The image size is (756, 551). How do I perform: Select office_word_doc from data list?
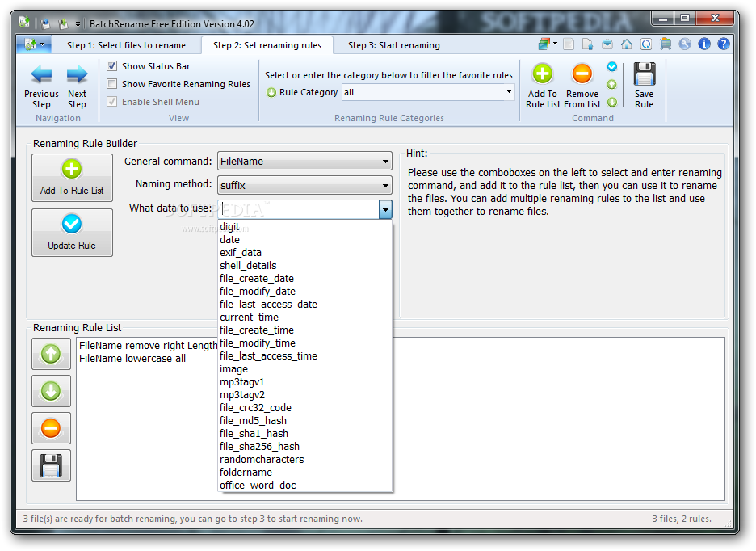305,486
